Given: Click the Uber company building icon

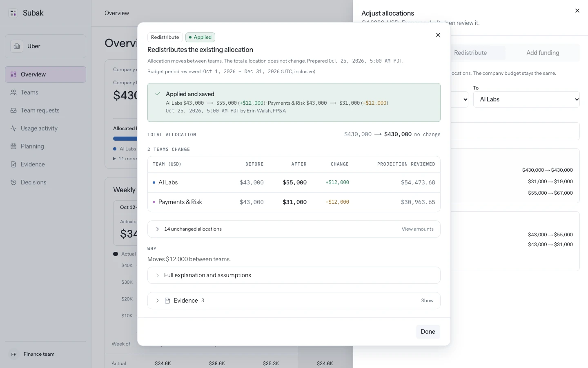Looking at the screenshot, I should click(x=17, y=46).
